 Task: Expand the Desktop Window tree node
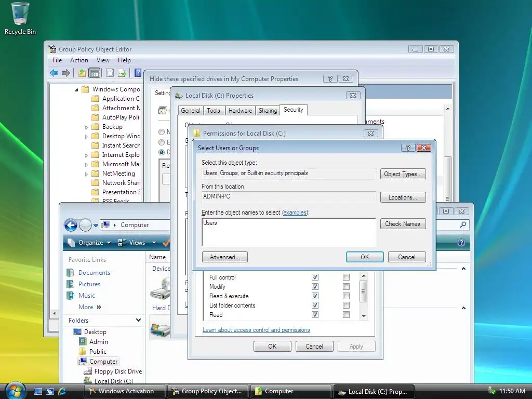[x=86, y=137]
